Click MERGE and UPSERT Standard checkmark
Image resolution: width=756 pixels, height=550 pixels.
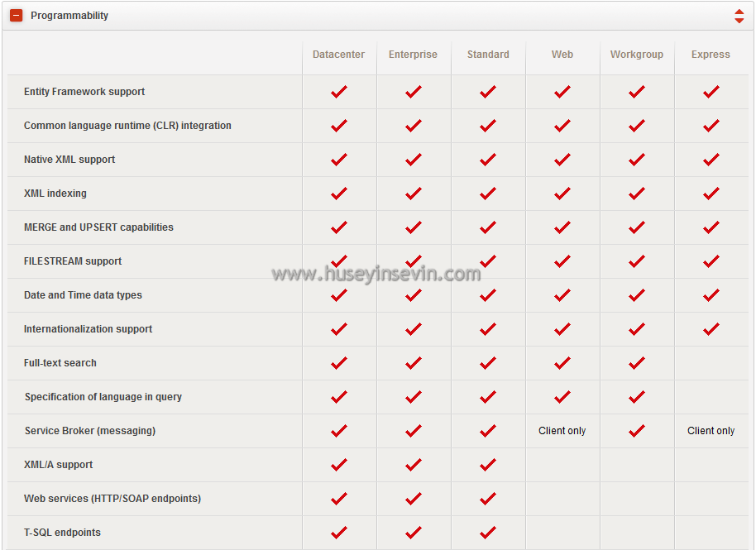[x=488, y=227]
